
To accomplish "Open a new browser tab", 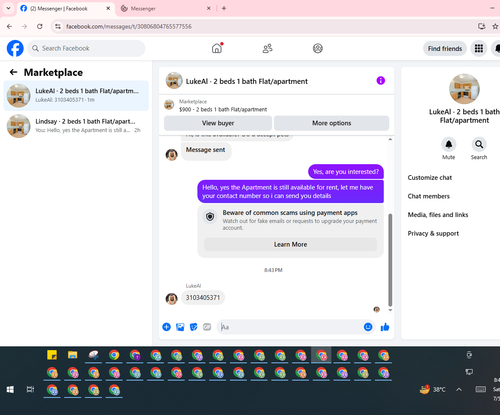I will point(224,8).
